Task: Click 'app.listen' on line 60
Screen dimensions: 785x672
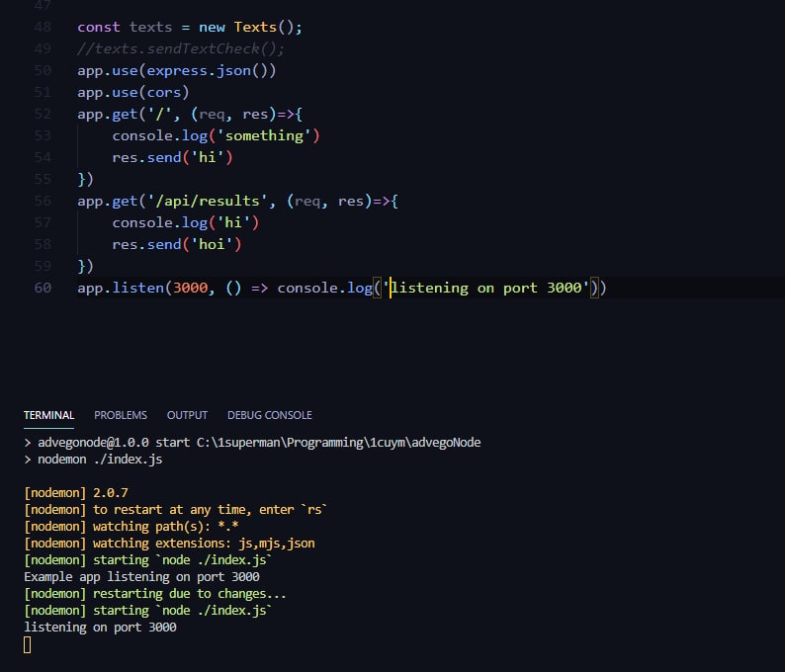Action: point(121,288)
